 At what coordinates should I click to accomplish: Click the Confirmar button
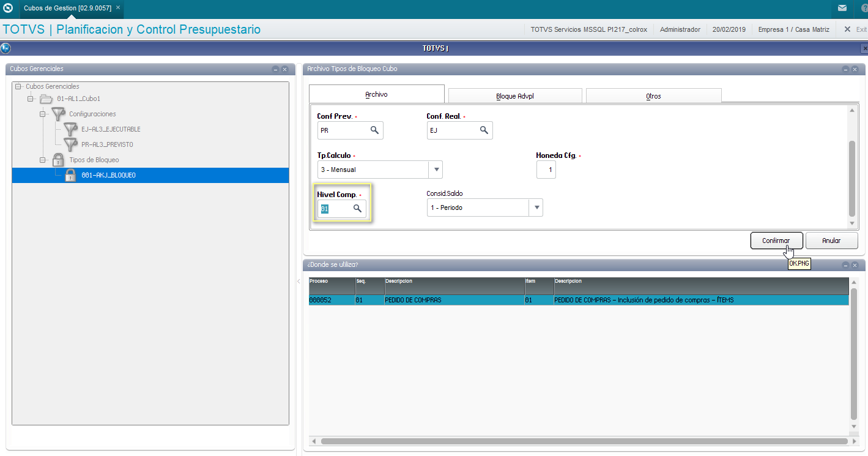[776, 241]
